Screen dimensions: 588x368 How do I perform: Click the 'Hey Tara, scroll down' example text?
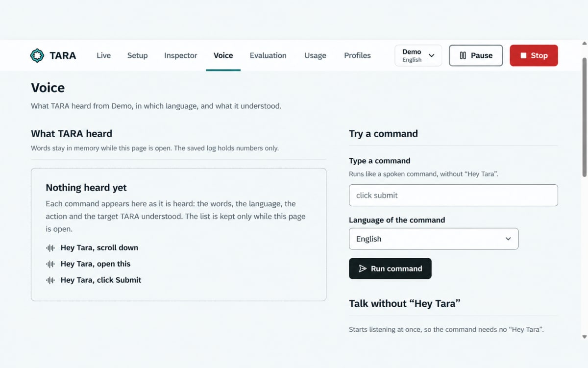(x=99, y=248)
